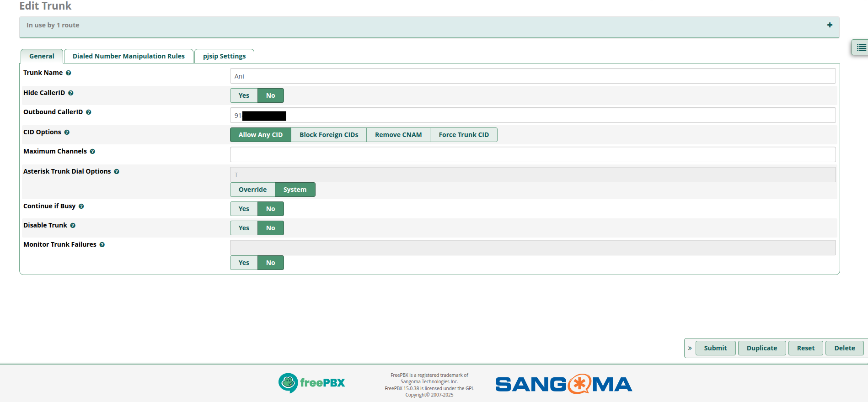Select Override for Asterisk Trunk Dial Options
The width and height of the screenshot is (868, 402).
point(252,190)
